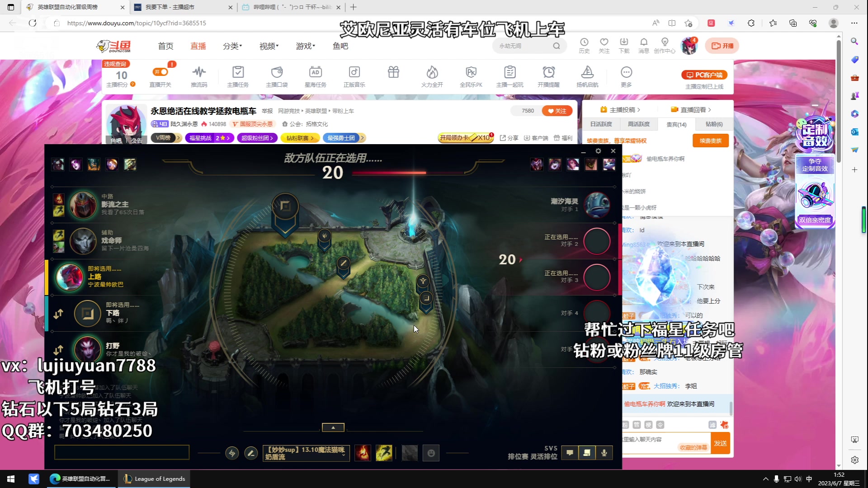The height and width of the screenshot is (488, 868).
Task: Click the Douyu search magnifier icon
Action: [557, 46]
